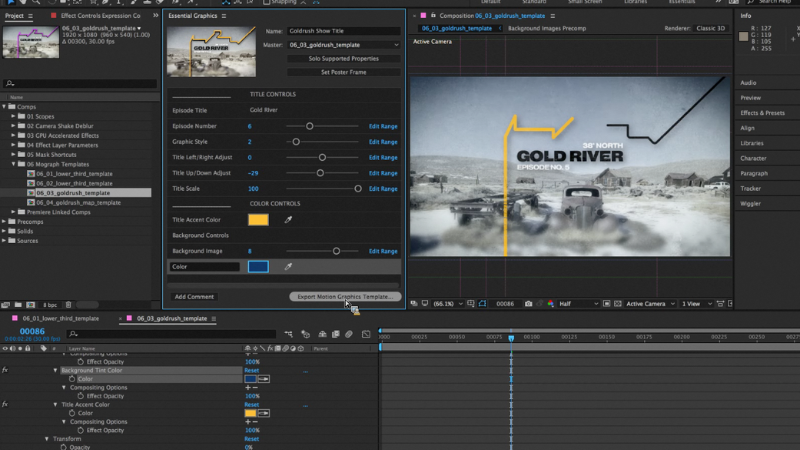Toggle fx switch on Background Tint Color

pos(5,370)
